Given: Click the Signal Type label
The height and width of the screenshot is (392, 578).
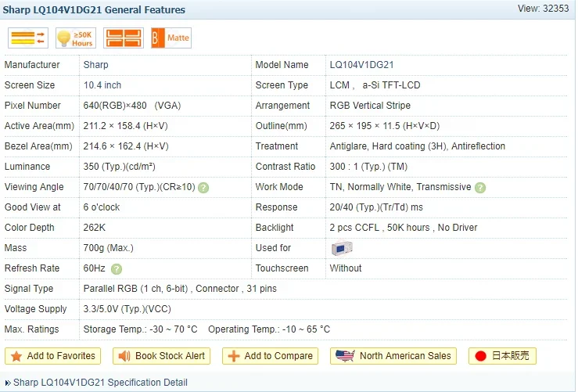Looking at the screenshot, I should click(29, 289).
